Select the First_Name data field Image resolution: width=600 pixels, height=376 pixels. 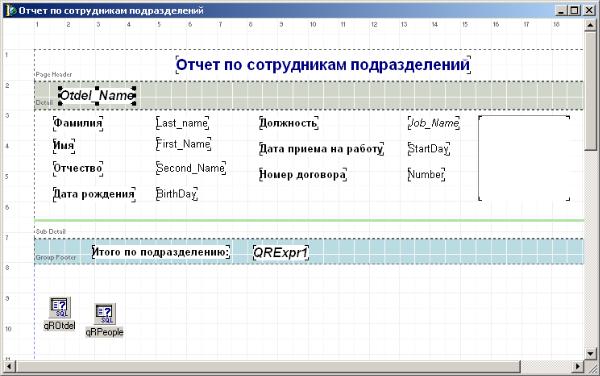(x=183, y=144)
